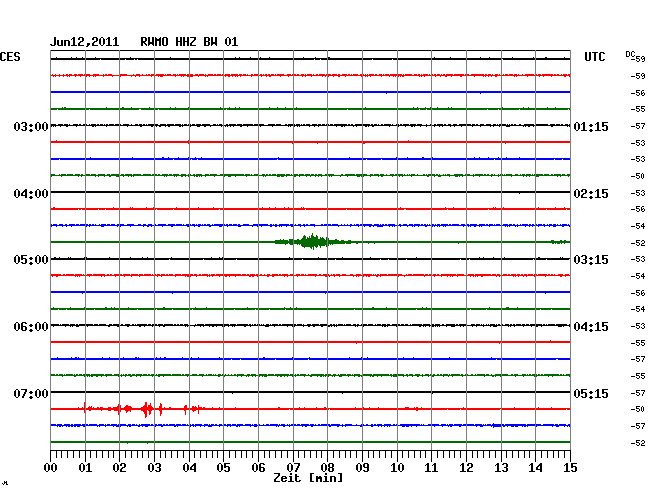This screenshot has height=494, width=650.
Task: Click the 01:15 UTC time label
Action: 591,126
